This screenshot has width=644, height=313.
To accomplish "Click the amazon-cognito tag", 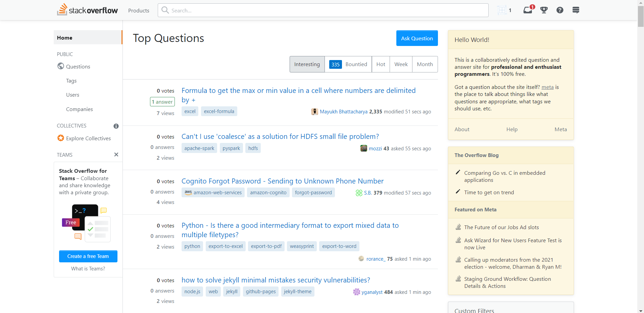I will point(268,192).
